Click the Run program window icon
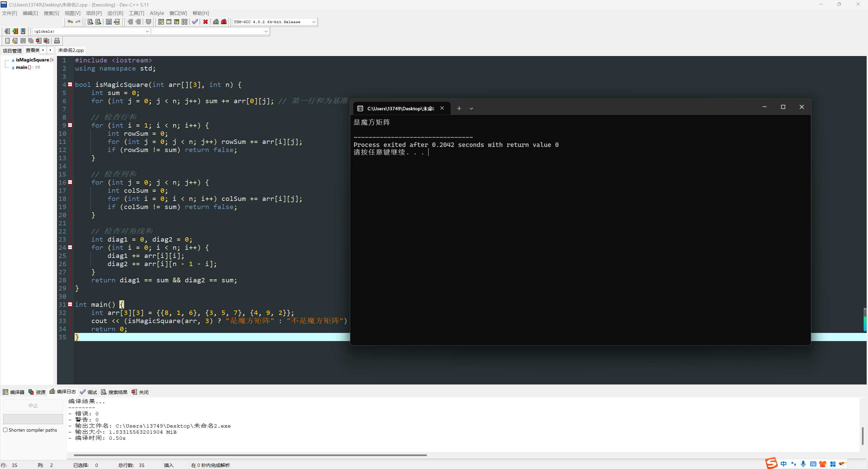Screen dimensions: 868x469 click(x=169, y=22)
